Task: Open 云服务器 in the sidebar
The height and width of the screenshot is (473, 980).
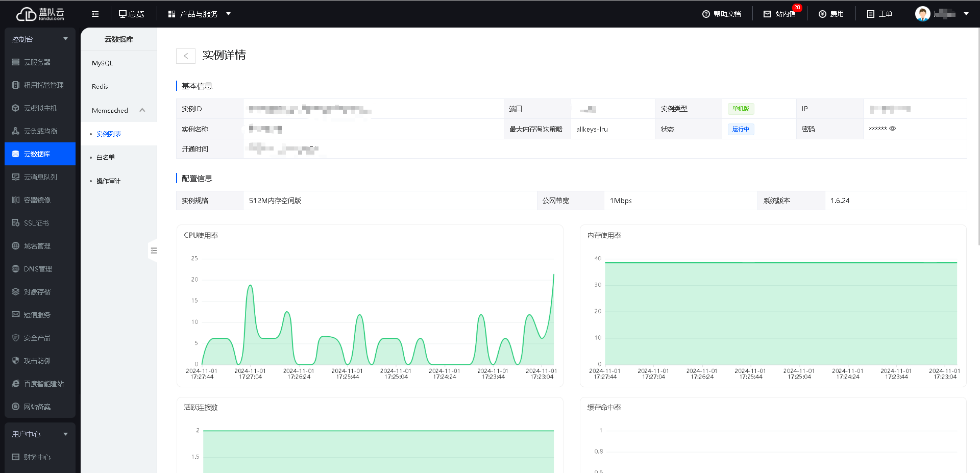Action: click(x=37, y=62)
